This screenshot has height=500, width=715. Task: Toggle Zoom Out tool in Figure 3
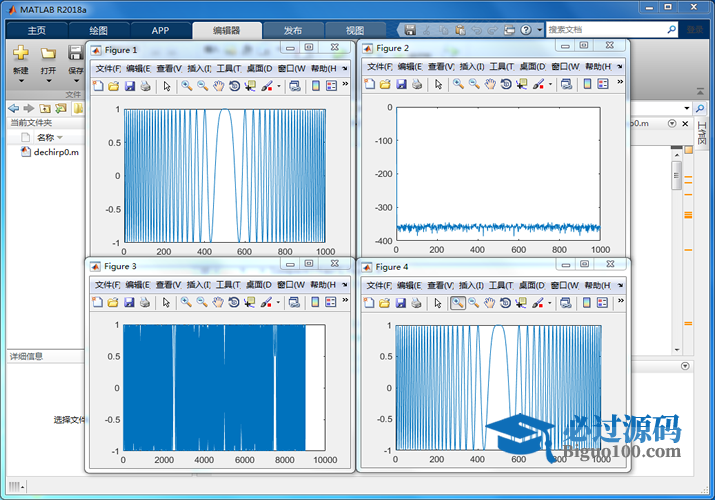[202, 302]
